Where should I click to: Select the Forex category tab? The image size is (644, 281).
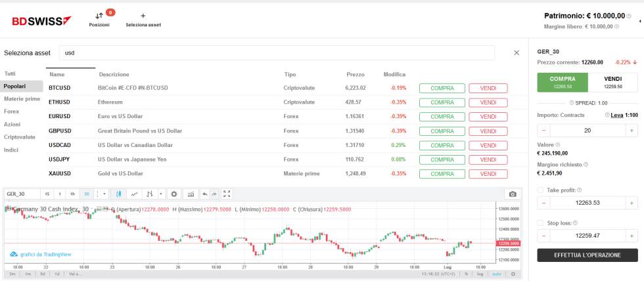coord(12,111)
